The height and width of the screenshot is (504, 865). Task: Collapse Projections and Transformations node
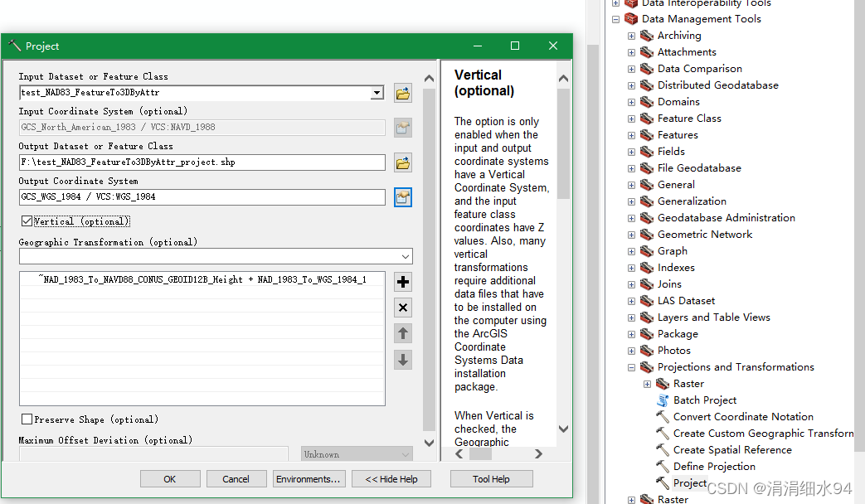point(632,368)
